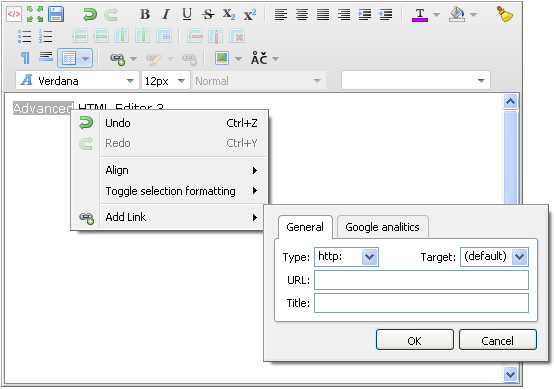The height and width of the screenshot is (390, 554).
Task: Open the Target (default) dropdown
Action: pyautogui.click(x=494, y=257)
